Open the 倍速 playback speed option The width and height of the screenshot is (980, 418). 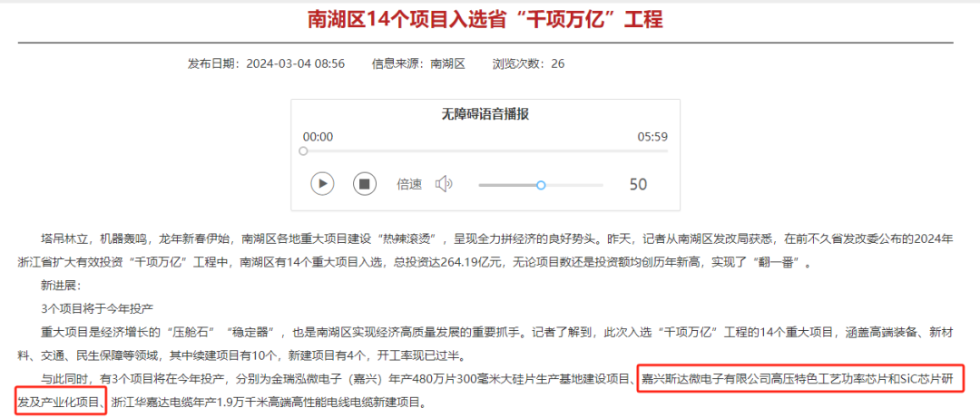(409, 184)
